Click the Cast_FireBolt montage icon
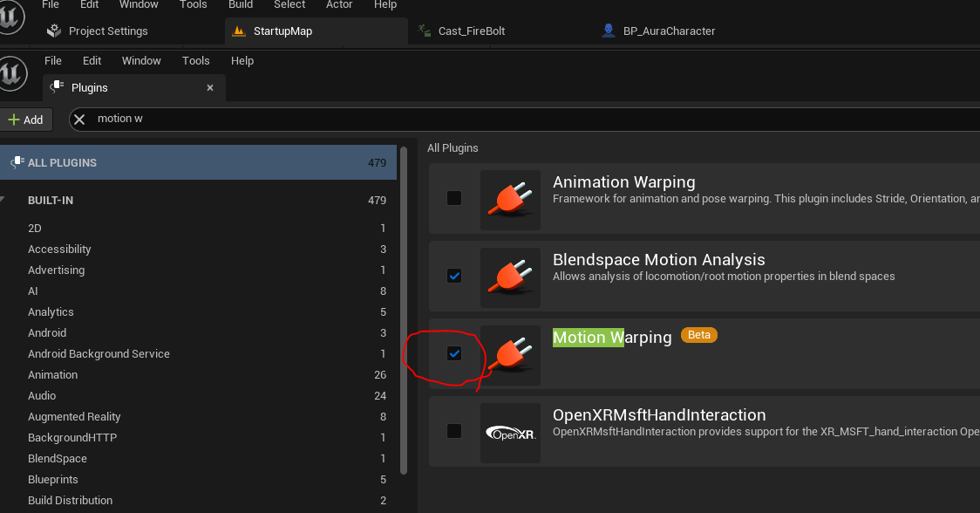 click(x=425, y=31)
